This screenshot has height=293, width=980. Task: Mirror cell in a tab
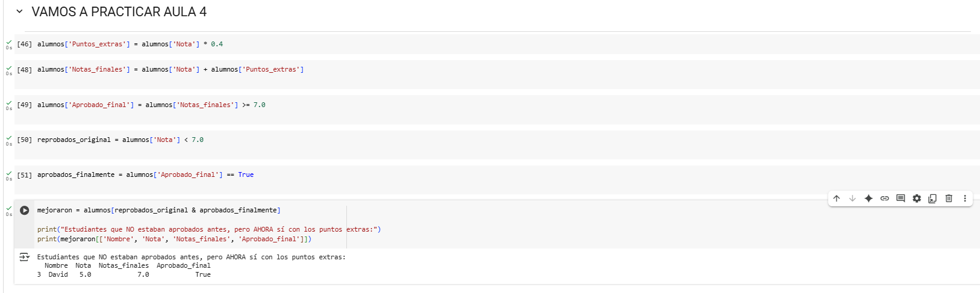(932, 199)
